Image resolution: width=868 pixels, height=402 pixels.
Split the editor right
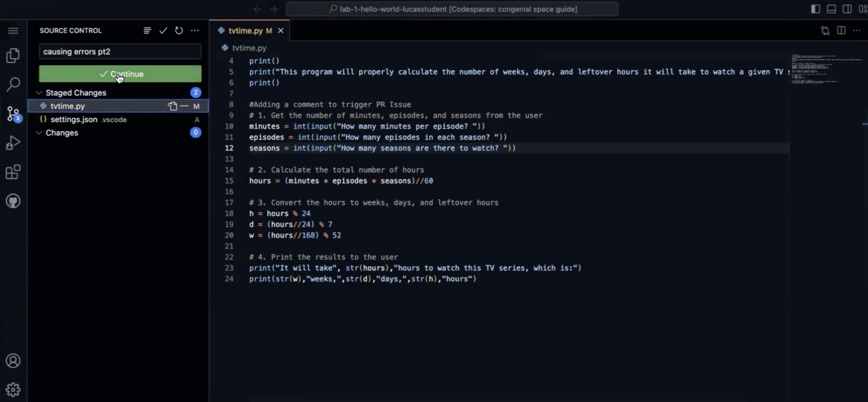(841, 30)
